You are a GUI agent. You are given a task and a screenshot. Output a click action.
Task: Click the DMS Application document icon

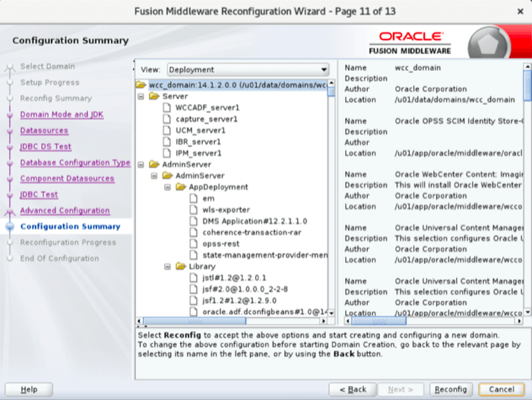pyautogui.click(x=193, y=221)
